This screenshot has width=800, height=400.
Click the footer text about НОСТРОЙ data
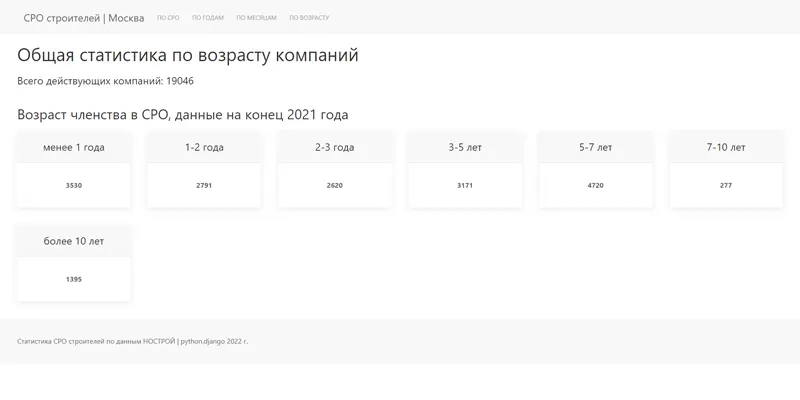pos(132,341)
